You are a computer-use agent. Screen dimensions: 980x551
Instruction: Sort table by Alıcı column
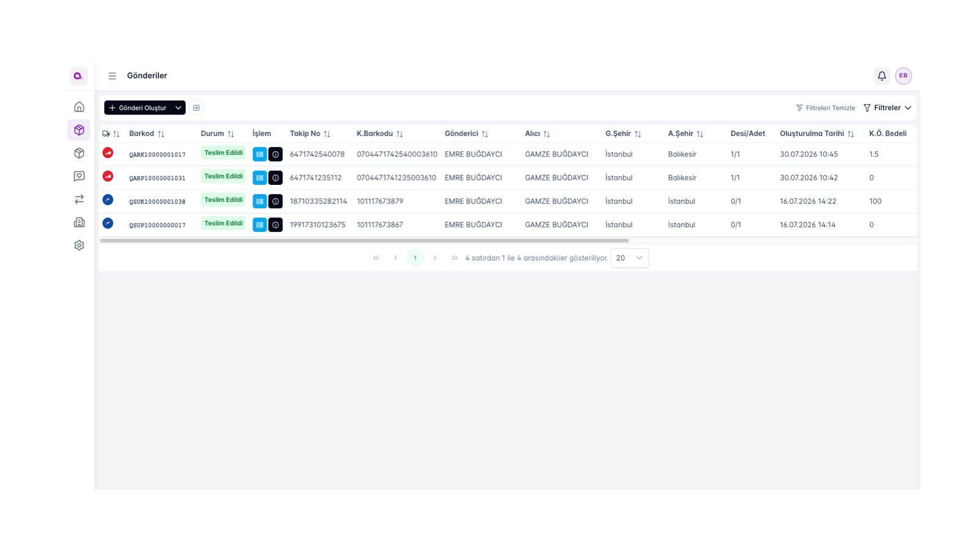(547, 134)
